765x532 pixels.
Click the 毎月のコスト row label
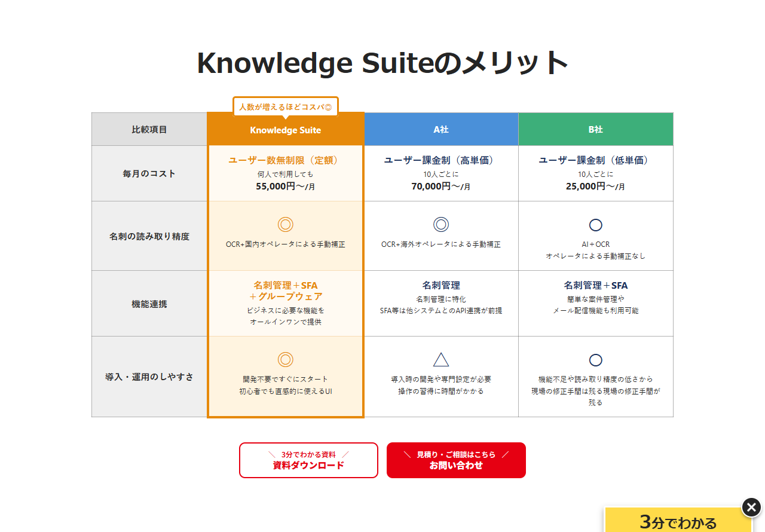click(149, 173)
